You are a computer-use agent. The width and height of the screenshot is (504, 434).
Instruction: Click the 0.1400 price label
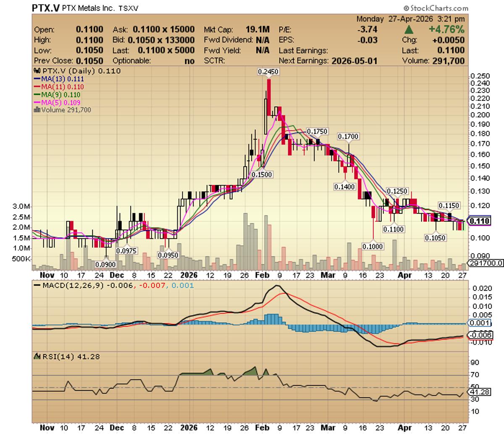(345, 187)
